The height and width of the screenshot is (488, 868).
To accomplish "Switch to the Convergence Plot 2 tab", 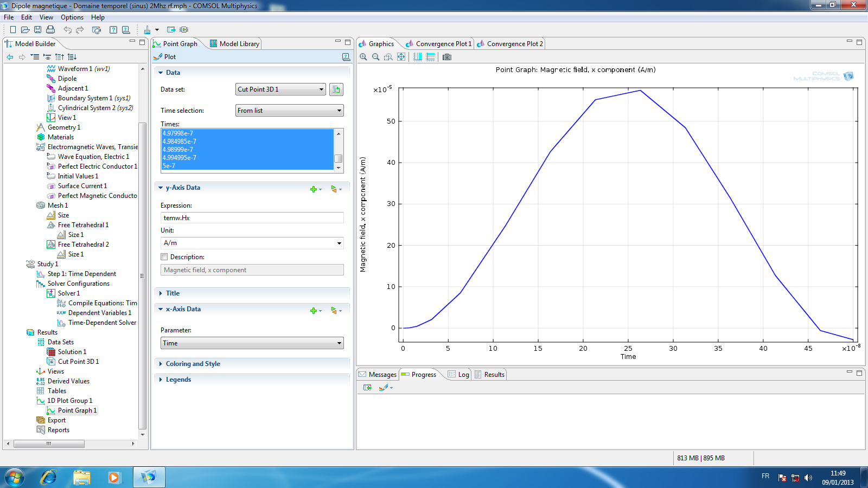I will pyautogui.click(x=514, y=44).
